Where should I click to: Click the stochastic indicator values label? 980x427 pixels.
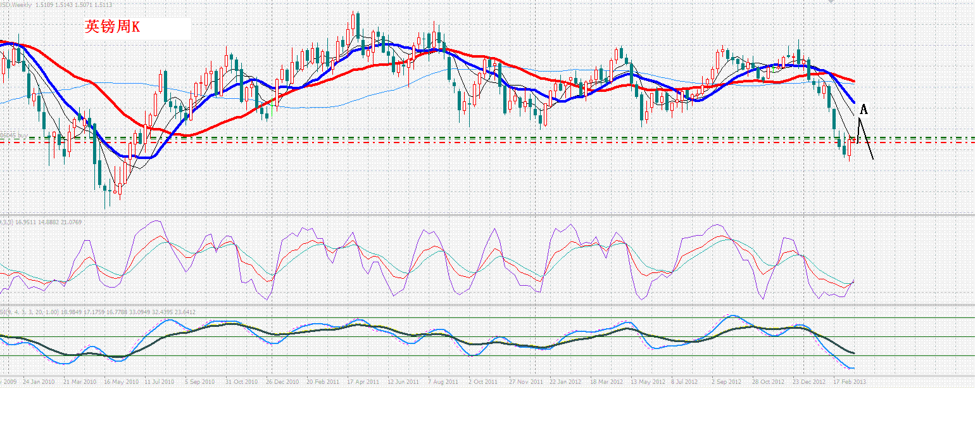click(41, 222)
